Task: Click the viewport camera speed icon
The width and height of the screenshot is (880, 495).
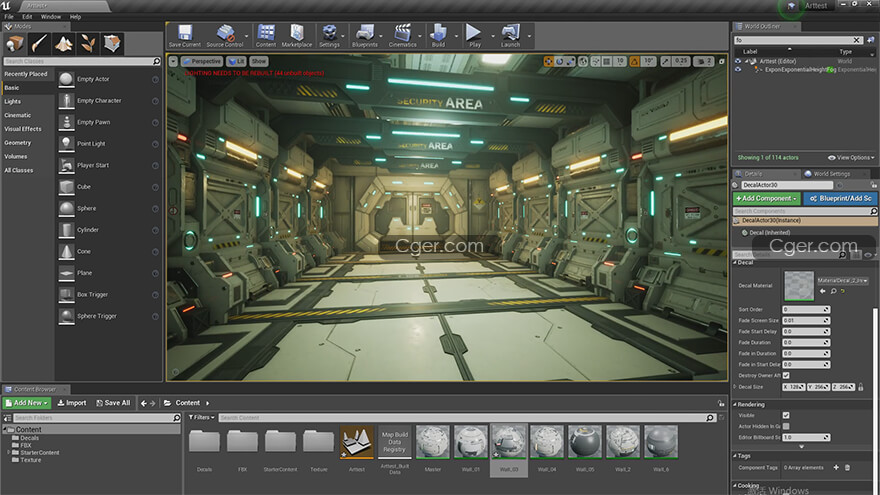Action: click(x=703, y=61)
